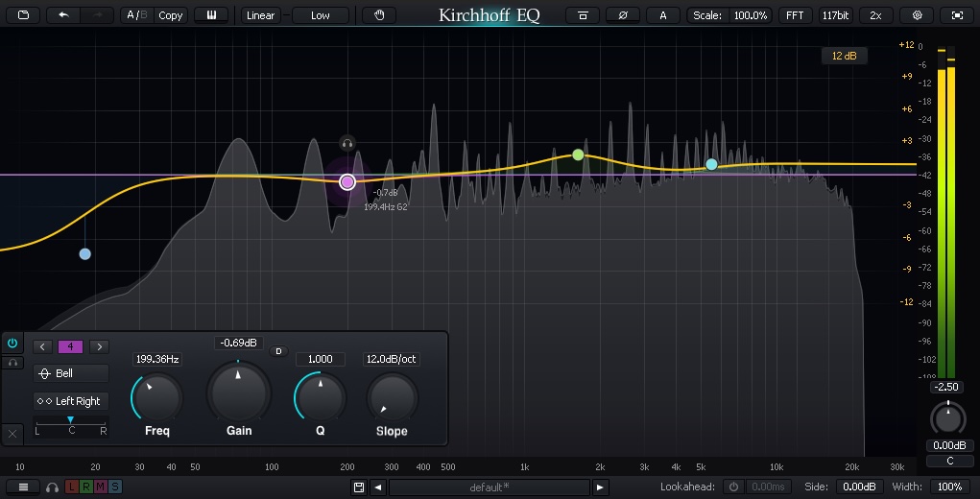Image resolution: width=980 pixels, height=499 pixels.
Task: Open the 12 dB range selector
Action: [x=845, y=57]
